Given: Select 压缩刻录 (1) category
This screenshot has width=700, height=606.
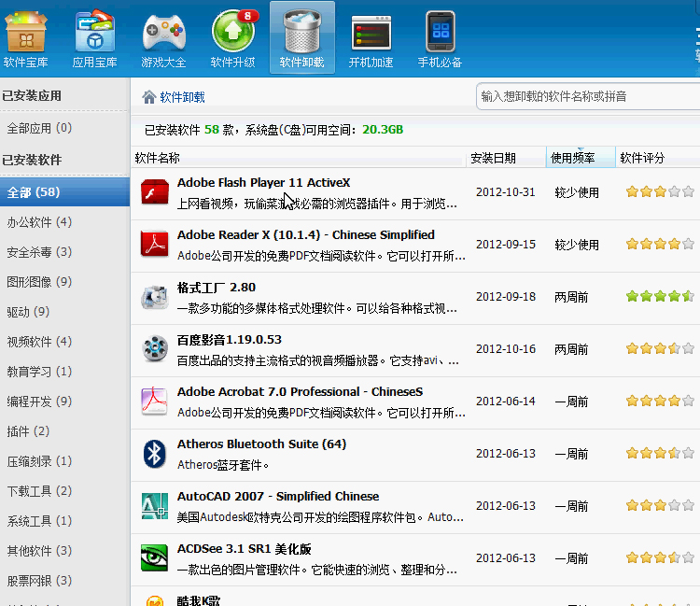Looking at the screenshot, I should 39,461.
